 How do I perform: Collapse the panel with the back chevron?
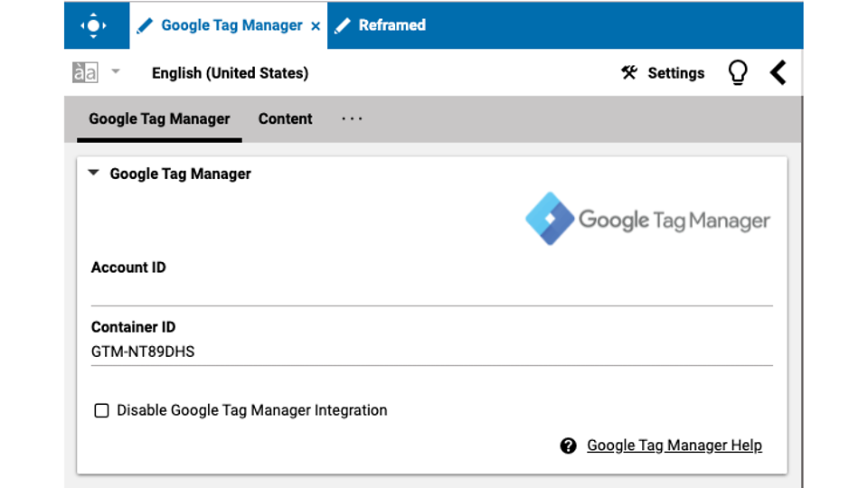coord(778,72)
